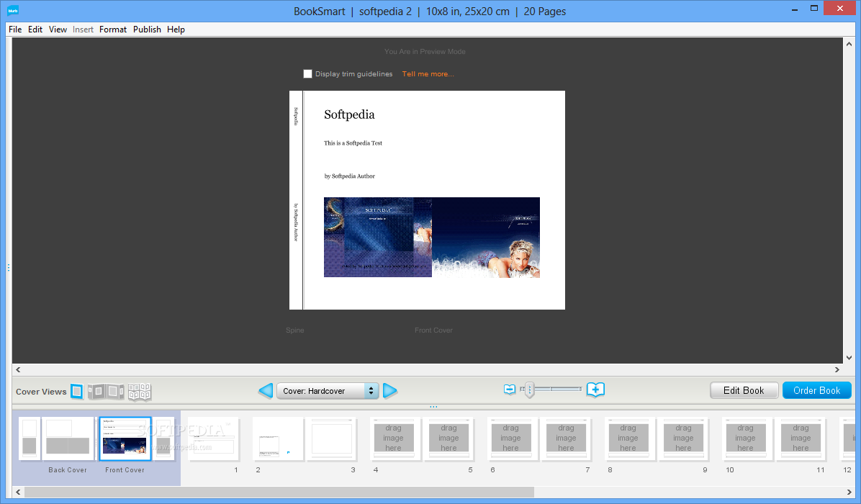Select the back flap thumbnail left of Back Cover
This screenshot has width=861, height=504.
coord(30,438)
